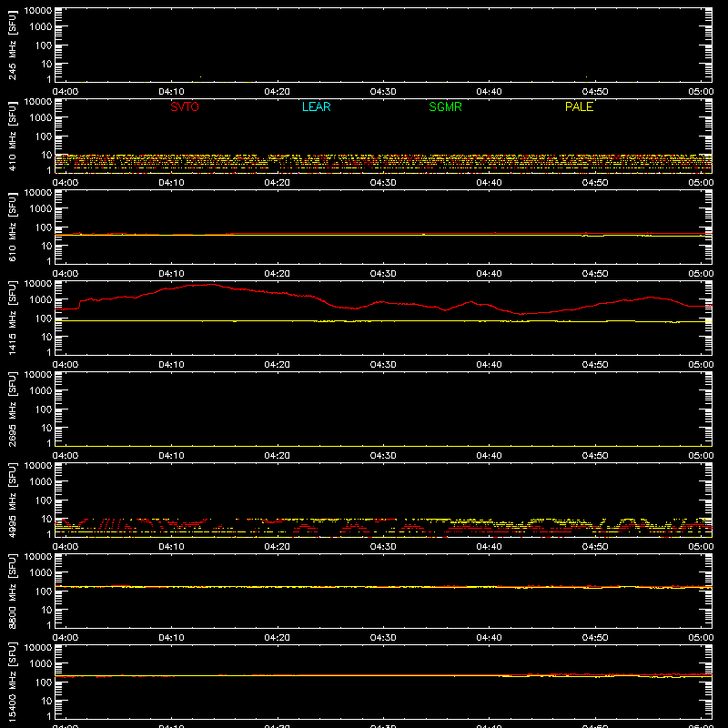Click the yellow PALE station label
This screenshot has height=728, width=728.
click(x=579, y=106)
